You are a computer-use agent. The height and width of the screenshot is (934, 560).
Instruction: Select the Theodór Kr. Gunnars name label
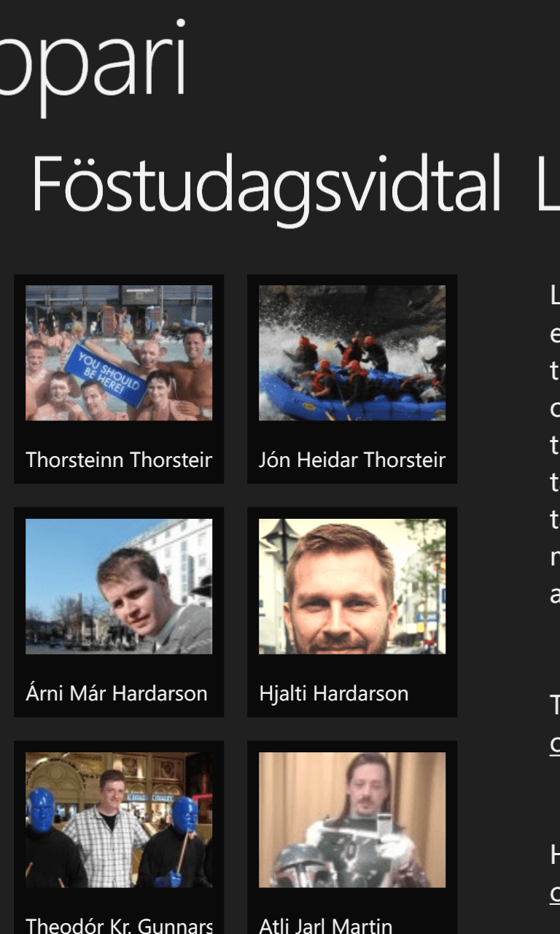pyautogui.click(x=119, y=925)
